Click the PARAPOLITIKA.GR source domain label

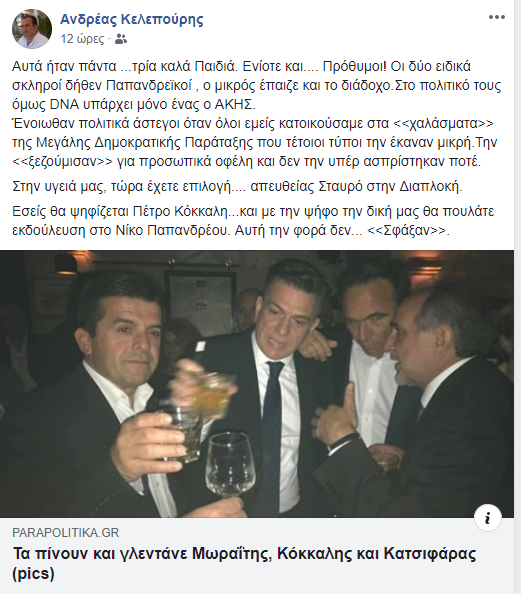click(x=66, y=533)
